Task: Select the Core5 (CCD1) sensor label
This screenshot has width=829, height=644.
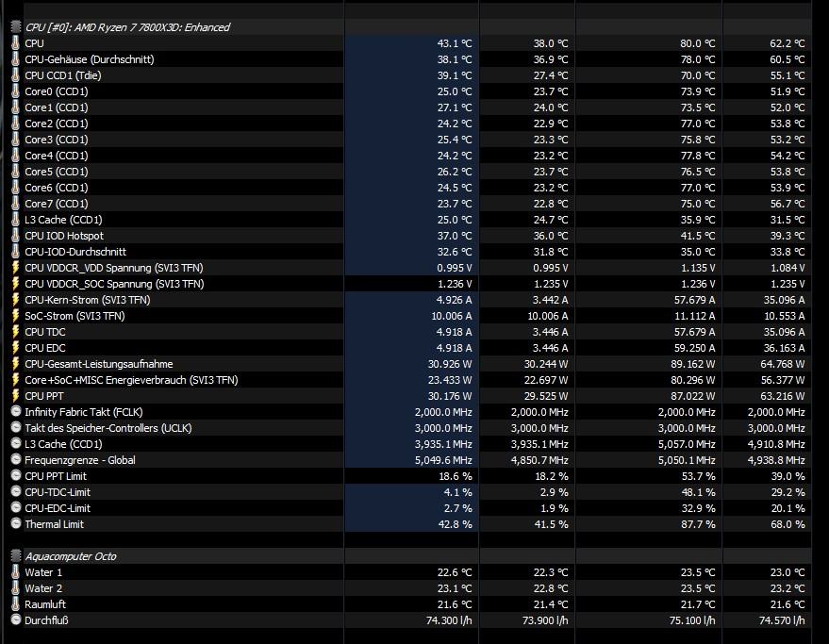Action: click(57, 172)
